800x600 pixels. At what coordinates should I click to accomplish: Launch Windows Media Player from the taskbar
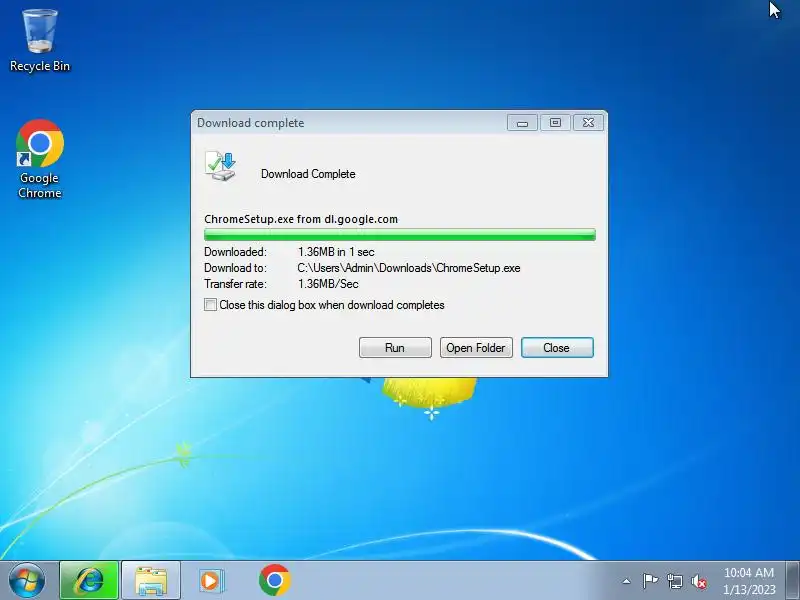[210, 581]
